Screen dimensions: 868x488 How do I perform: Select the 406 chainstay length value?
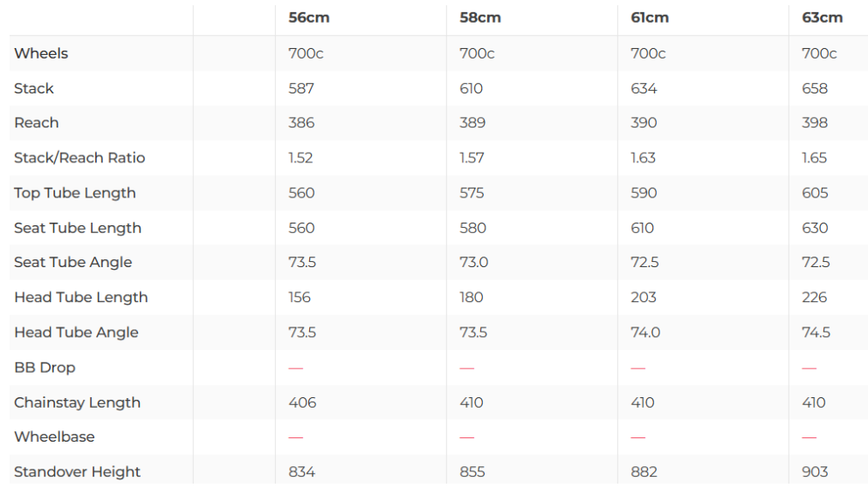pyautogui.click(x=302, y=402)
